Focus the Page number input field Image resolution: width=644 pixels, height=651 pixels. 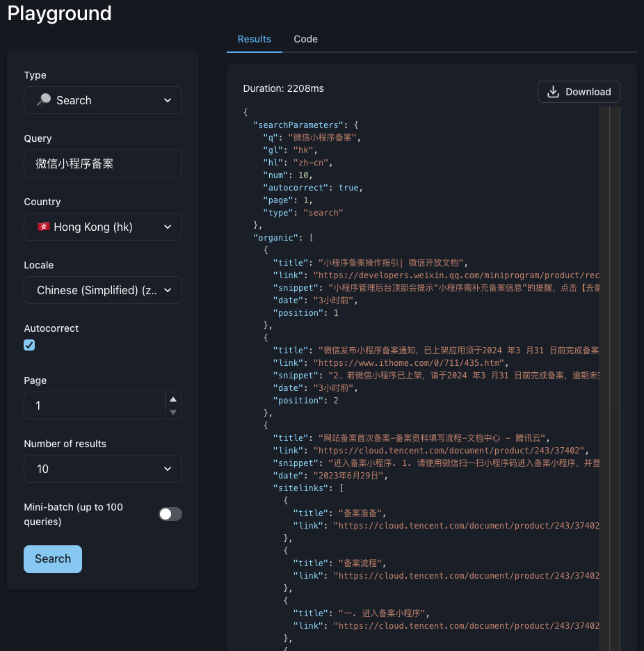click(x=94, y=405)
